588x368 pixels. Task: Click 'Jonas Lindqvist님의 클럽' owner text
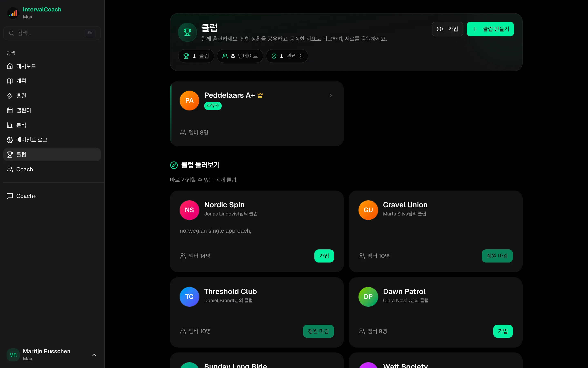[231, 214]
